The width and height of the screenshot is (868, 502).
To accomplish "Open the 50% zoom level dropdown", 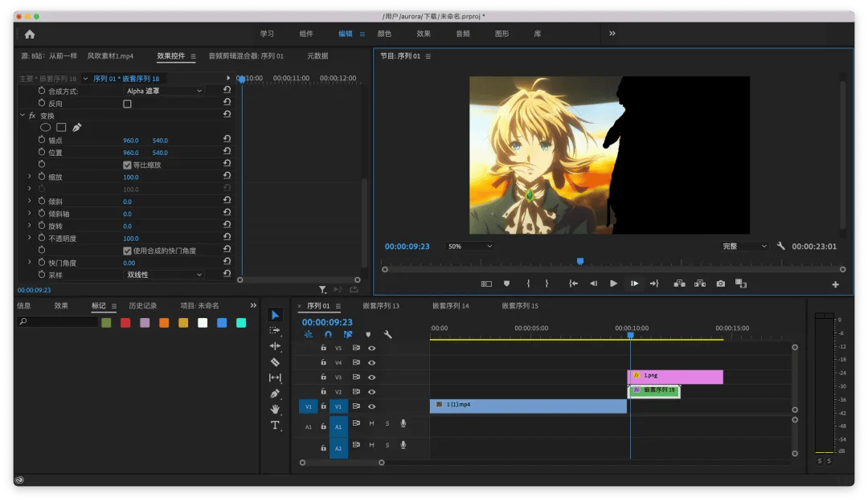I will [469, 247].
